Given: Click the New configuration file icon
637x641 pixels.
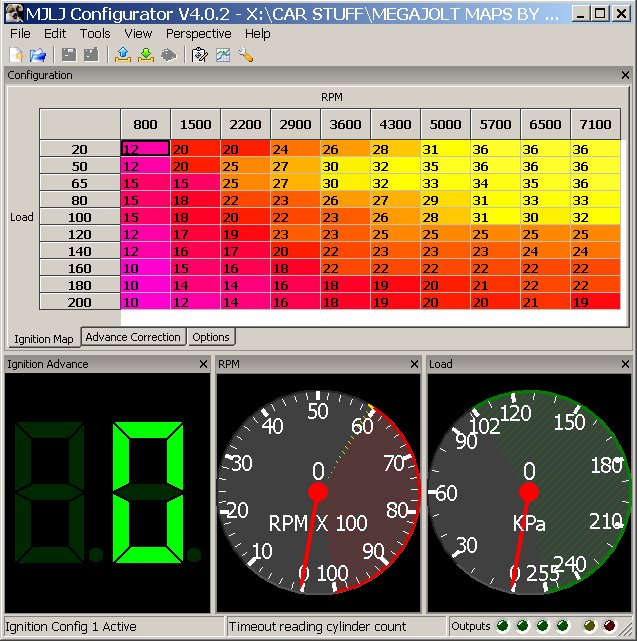Looking at the screenshot, I should pyautogui.click(x=16, y=55).
